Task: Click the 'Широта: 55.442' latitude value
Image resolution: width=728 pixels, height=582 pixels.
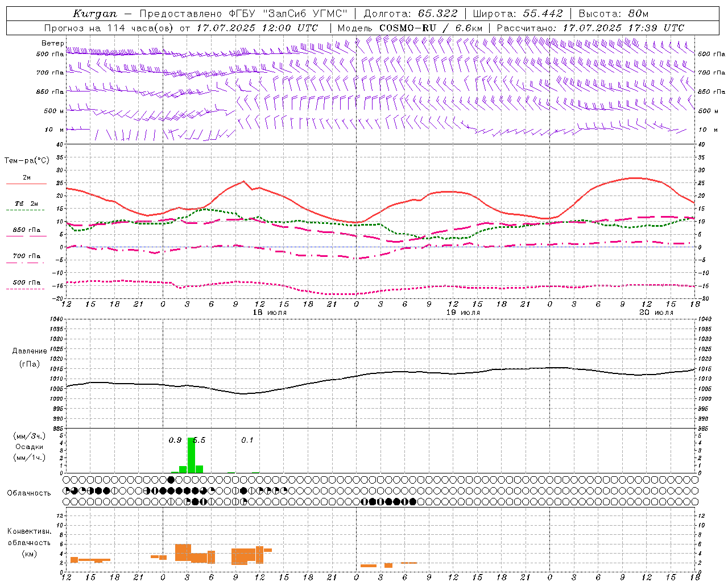Action: [518, 14]
